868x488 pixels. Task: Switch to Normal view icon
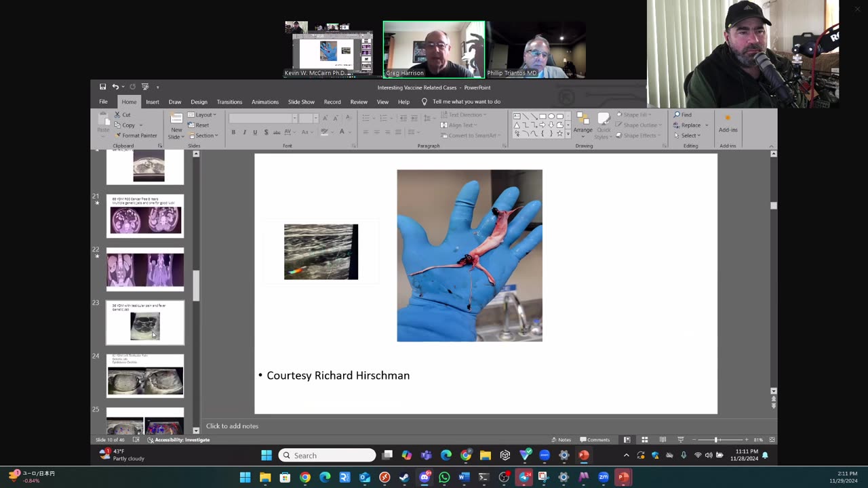(x=627, y=440)
